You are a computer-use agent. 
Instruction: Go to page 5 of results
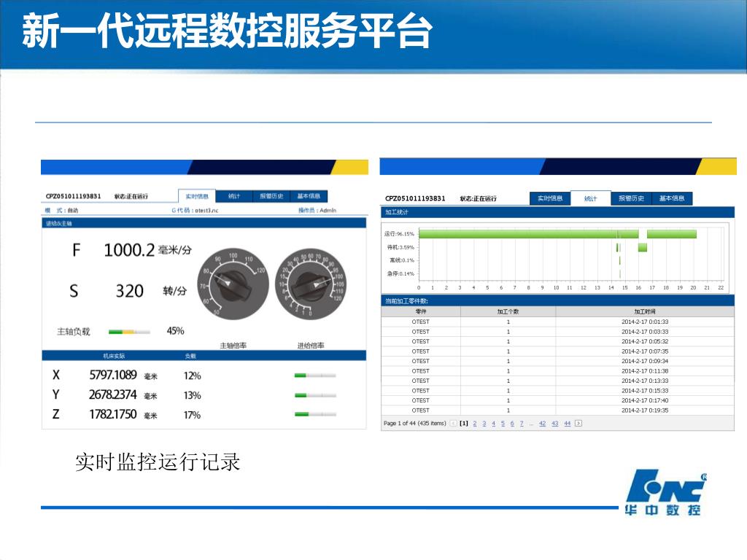coord(503,424)
